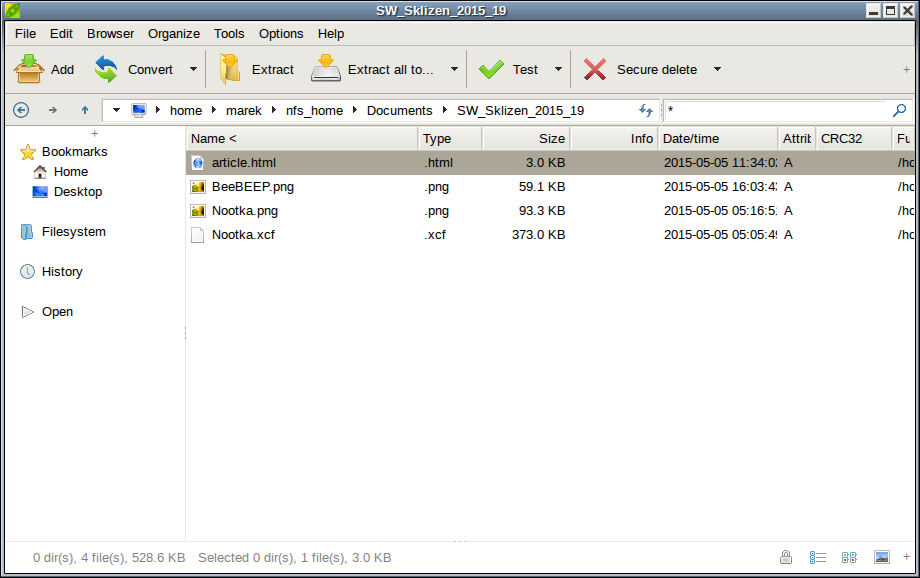Click the Nootka.xcf blank file icon

[x=198, y=235]
